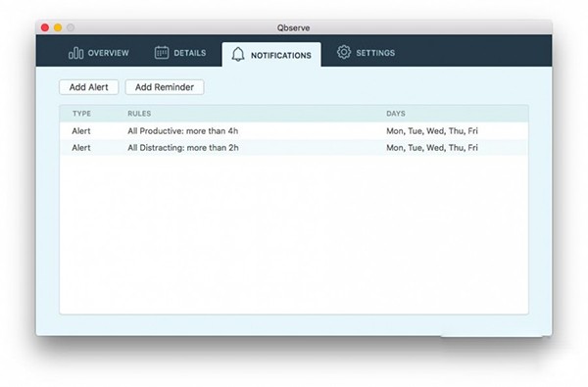Select the 'All Distracting: more than 2h' rule
This screenshot has height=387, width=588.
(x=183, y=148)
